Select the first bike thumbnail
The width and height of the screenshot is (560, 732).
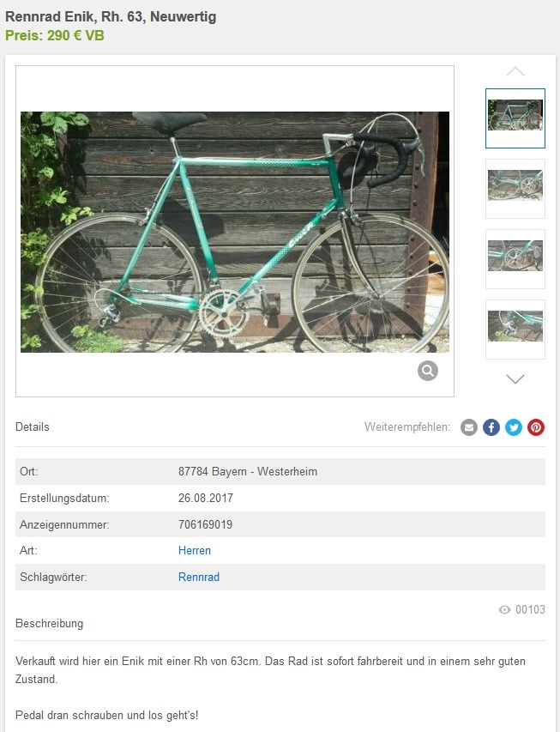[x=515, y=118]
